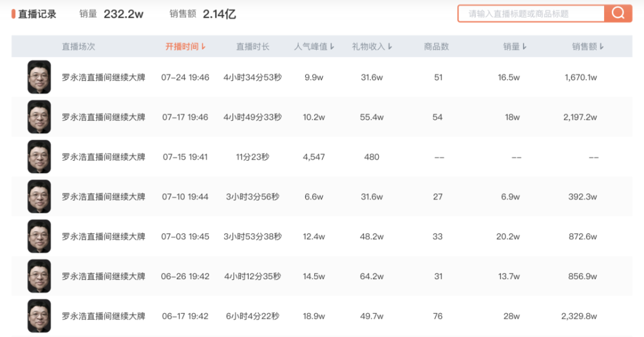This screenshot has height=337, width=644.
Task: Open the 06-26 19:42 livestream title
Action: pyautogui.click(x=104, y=277)
